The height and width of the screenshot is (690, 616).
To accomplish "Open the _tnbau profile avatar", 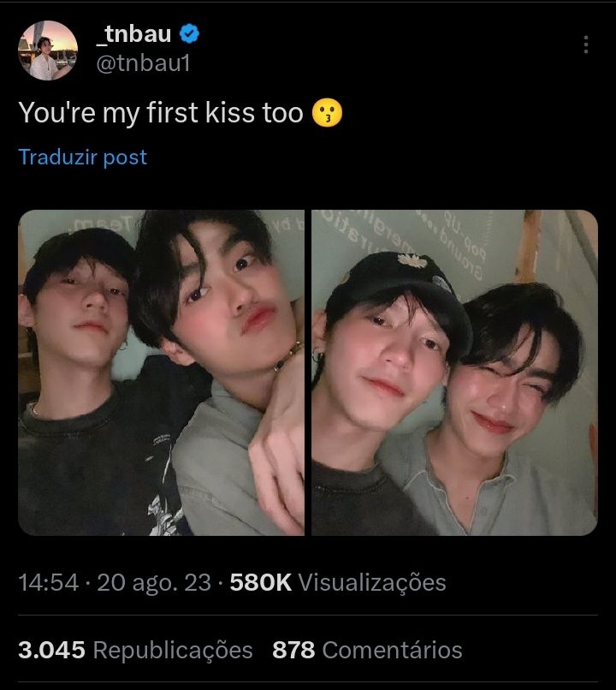I will click(x=48, y=51).
